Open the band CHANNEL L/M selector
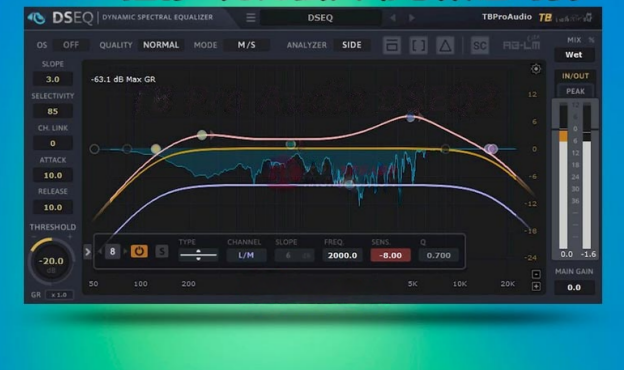The height and width of the screenshot is (370, 624). pos(246,255)
